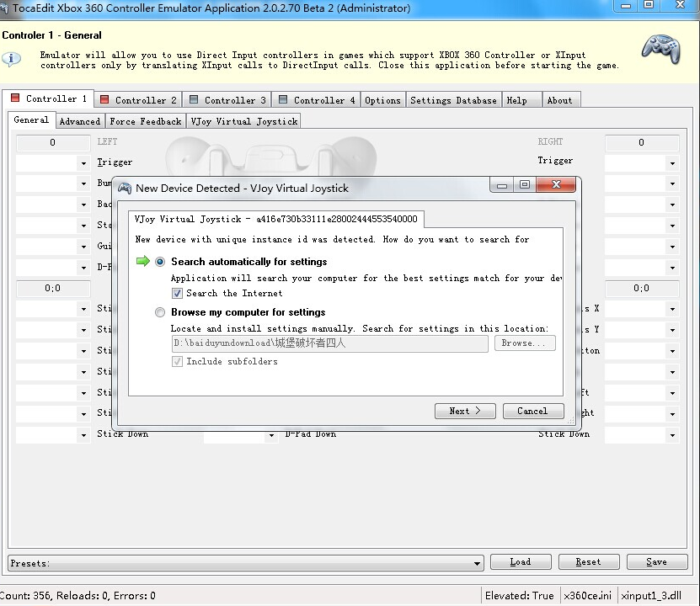Open the left Trigger dropdown
The height and width of the screenshot is (606, 700).
coord(83,163)
